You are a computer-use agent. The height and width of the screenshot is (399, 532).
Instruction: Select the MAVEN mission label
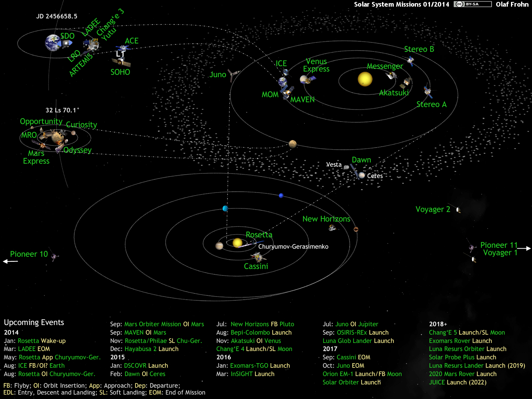pyautogui.click(x=303, y=99)
